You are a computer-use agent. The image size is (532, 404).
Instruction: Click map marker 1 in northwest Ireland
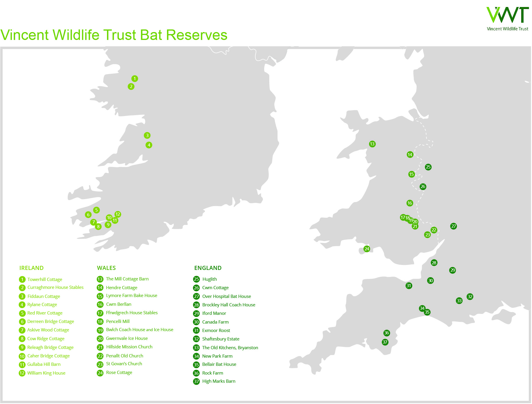134,79
